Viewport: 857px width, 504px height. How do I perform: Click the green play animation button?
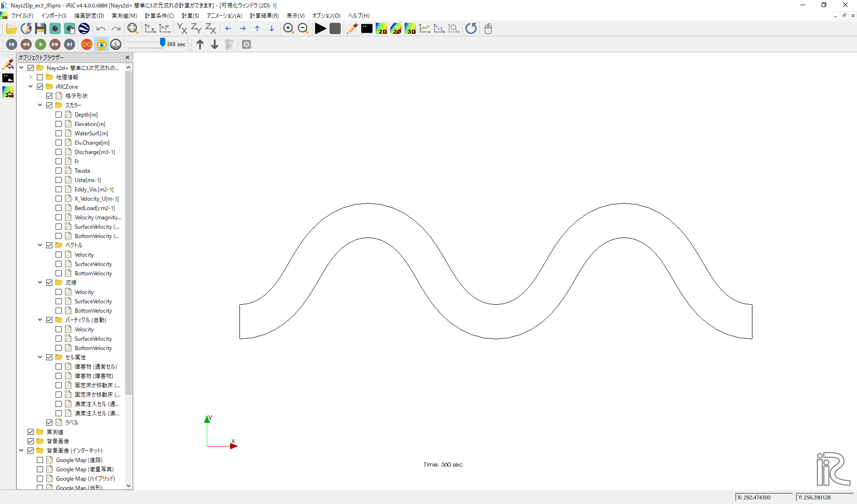pyautogui.click(x=41, y=44)
